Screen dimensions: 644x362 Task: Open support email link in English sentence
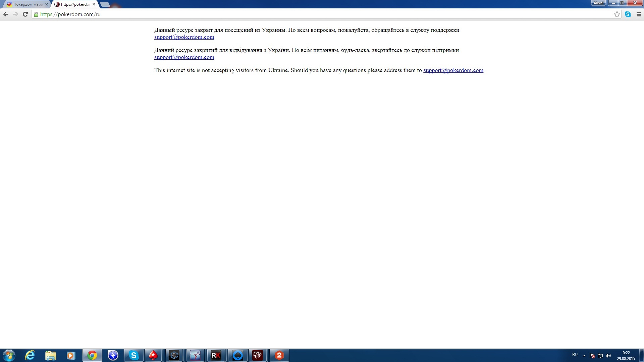(x=453, y=70)
